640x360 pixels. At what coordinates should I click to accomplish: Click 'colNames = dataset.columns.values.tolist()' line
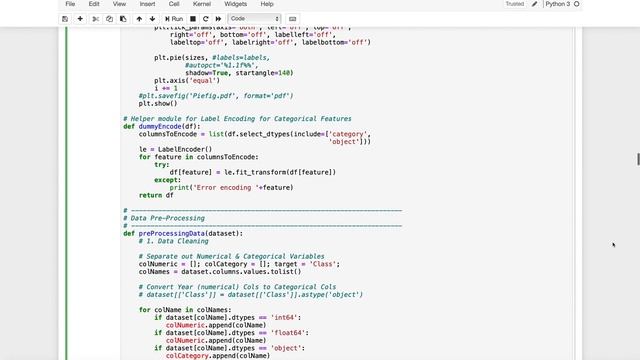[220, 272]
